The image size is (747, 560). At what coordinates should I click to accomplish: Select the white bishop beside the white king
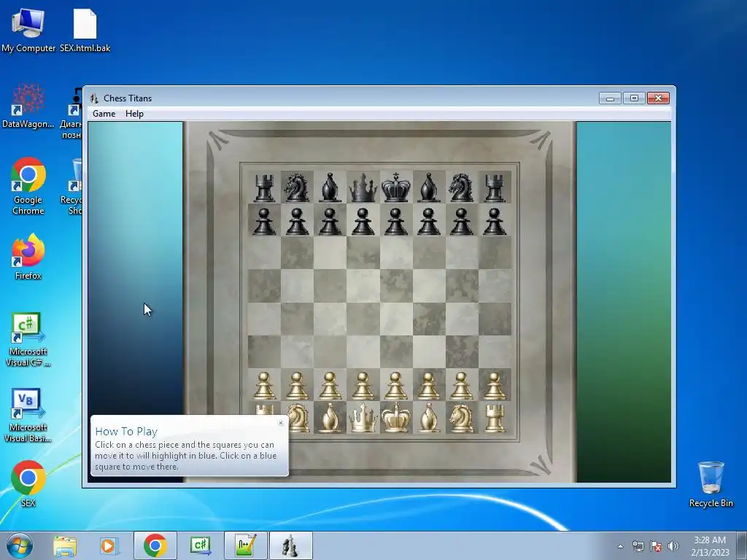click(428, 418)
